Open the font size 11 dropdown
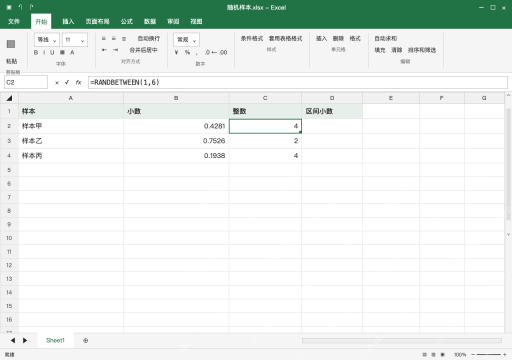This screenshot has width=512, height=360. click(x=75, y=40)
